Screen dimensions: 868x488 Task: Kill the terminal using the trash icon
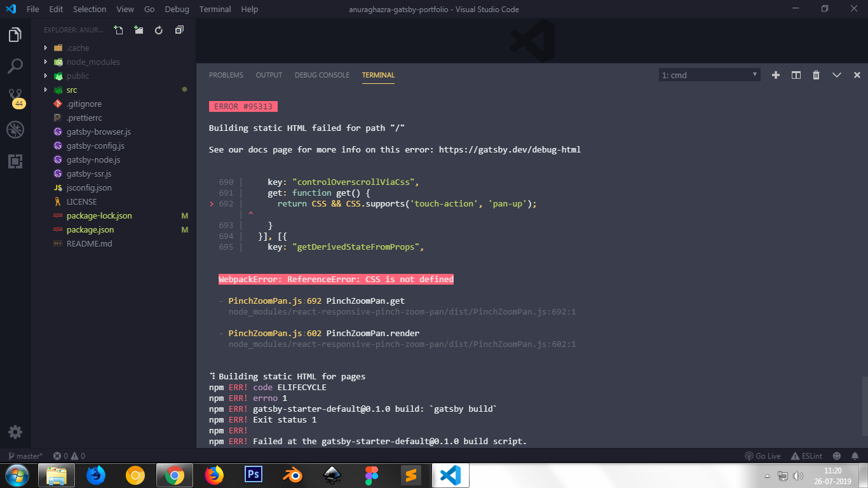click(x=816, y=74)
